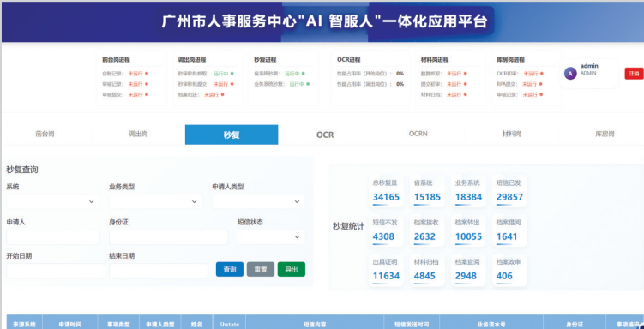Viewport: 644px width, 329px height.
Task: Switch to the 调出岗 tab
Action: click(138, 135)
